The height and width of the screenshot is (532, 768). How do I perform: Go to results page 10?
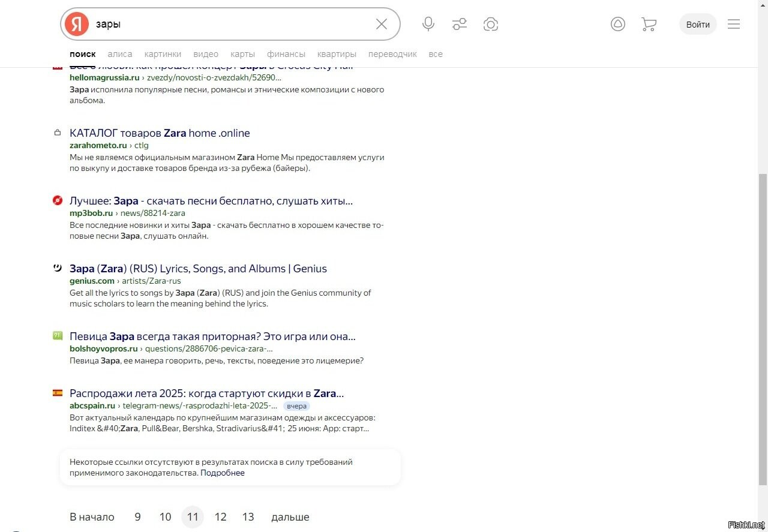click(165, 517)
